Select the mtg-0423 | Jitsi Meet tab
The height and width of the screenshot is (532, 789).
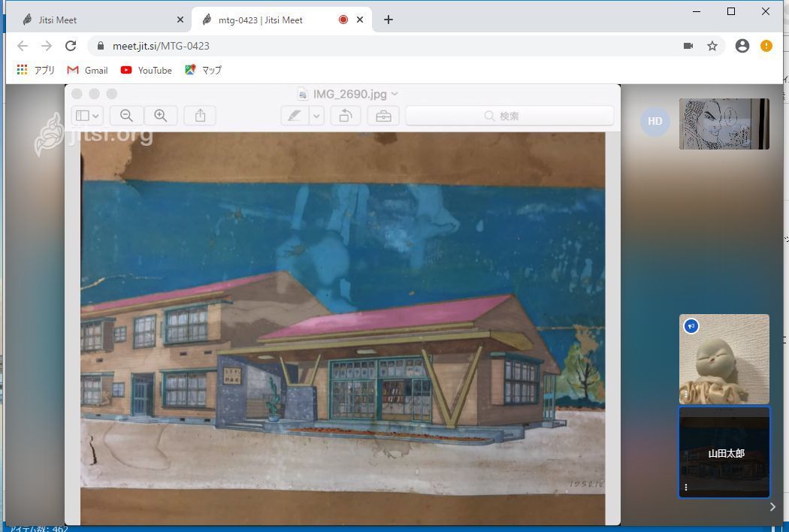[x=282, y=20]
